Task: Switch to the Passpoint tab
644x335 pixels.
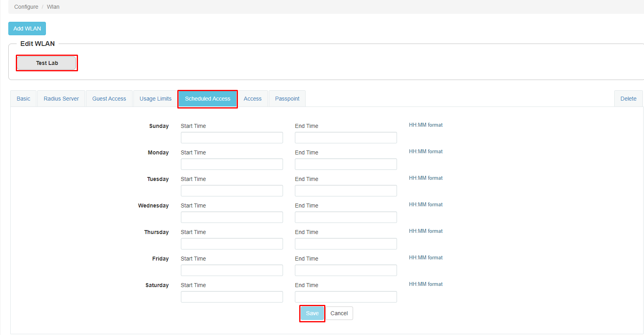Action: (x=287, y=99)
